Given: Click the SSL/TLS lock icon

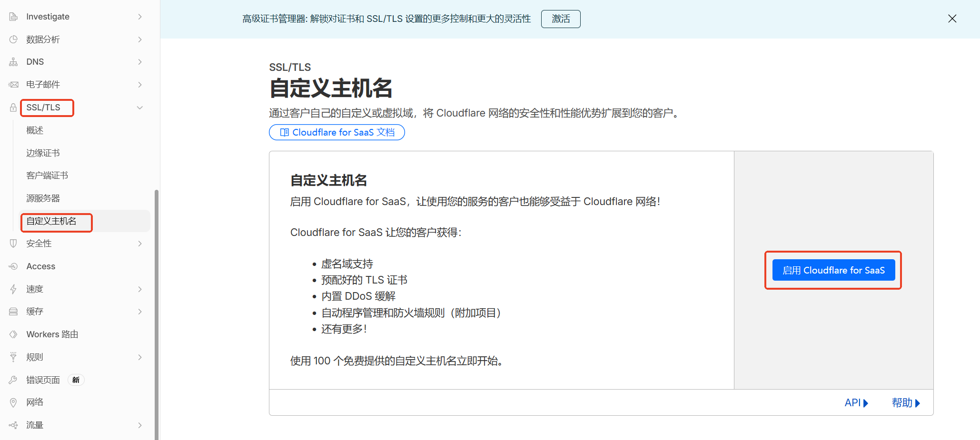Looking at the screenshot, I should (x=13, y=108).
